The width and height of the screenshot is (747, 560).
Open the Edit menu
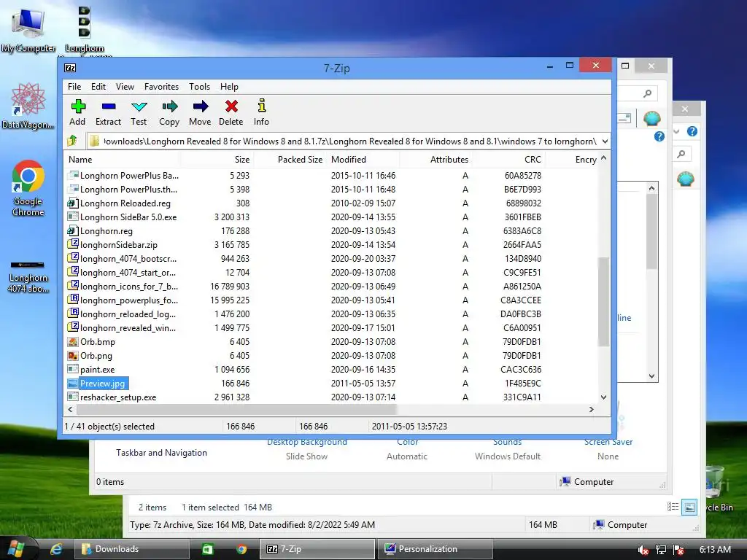point(98,87)
